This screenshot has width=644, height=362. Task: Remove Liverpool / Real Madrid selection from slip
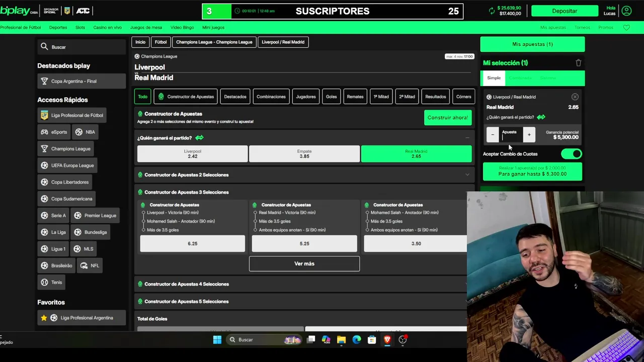coord(575,97)
